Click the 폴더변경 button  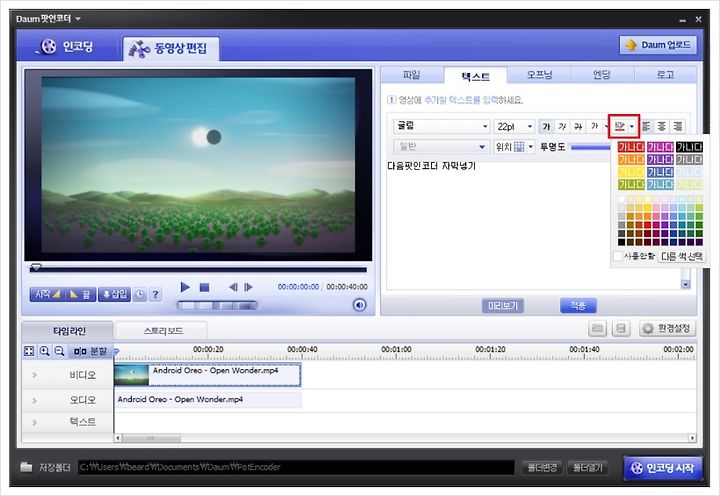pyautogui.click(x=542, y=468)
